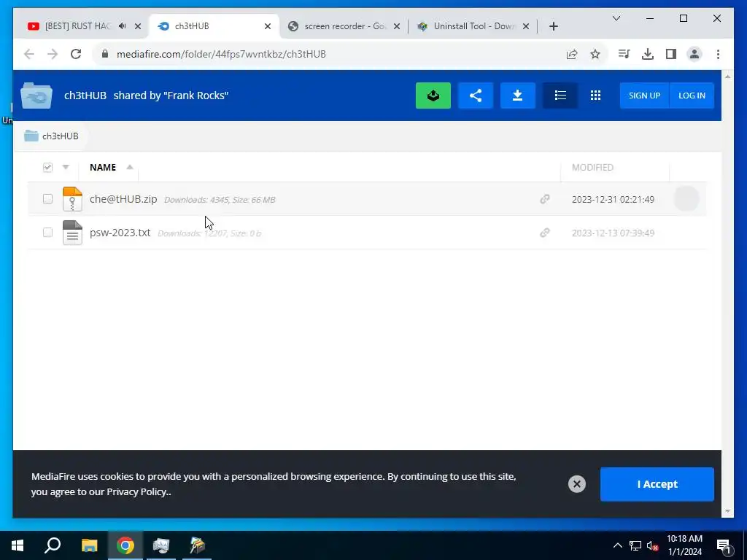
Task: Click the page scrollbar down arrow
Action: coord(727,511)
